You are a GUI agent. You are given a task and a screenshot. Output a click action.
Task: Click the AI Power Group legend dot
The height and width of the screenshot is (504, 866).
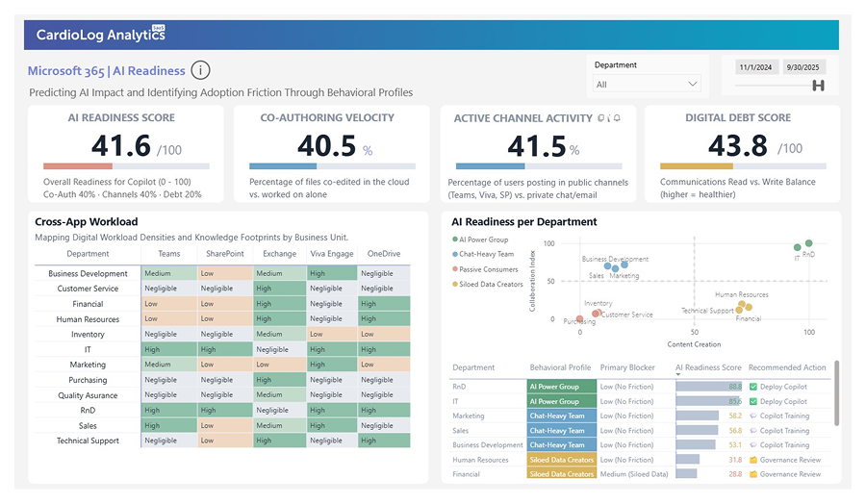pyautogui.click(x=455, y=239)
